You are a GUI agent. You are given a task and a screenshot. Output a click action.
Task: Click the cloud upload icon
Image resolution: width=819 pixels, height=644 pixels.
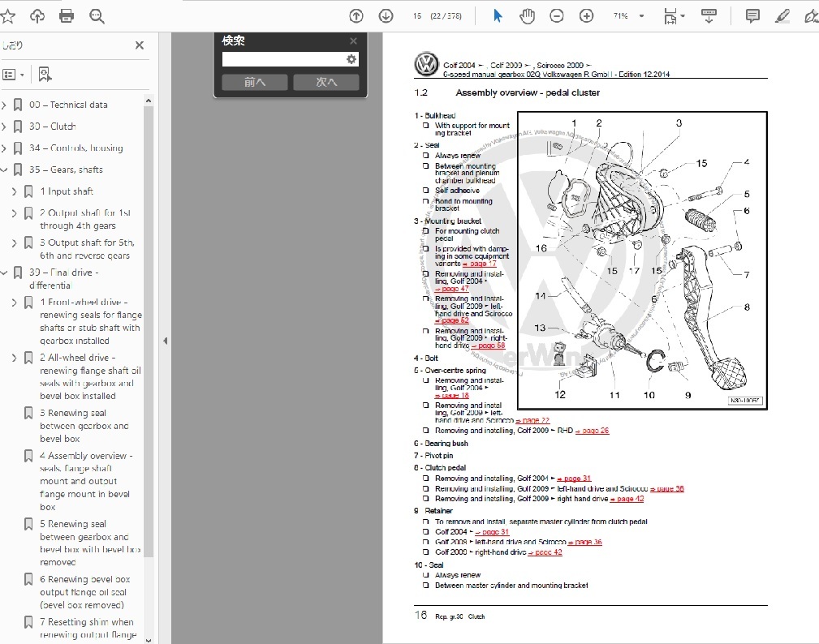(x=37, y=16)
